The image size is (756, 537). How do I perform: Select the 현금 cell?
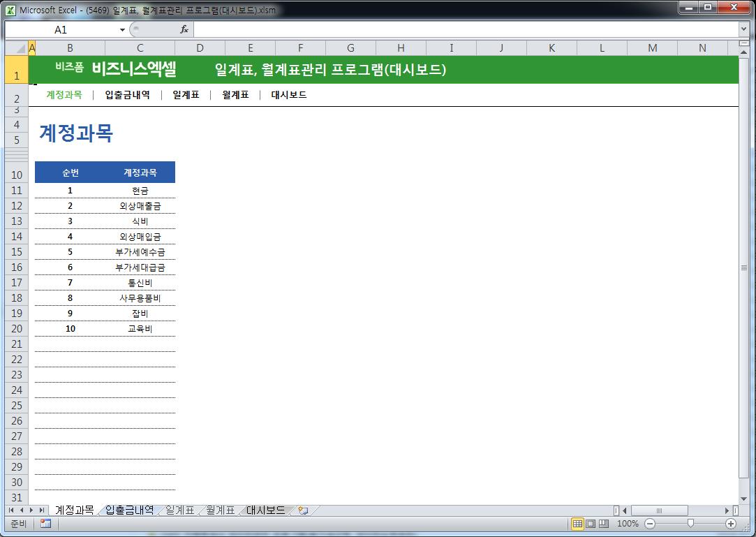click(x=140, y=191)
